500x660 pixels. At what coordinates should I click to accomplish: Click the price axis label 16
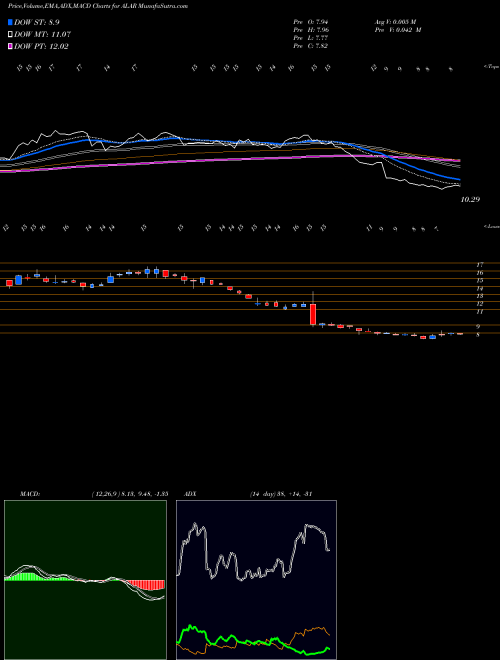[x=479, y=273]
